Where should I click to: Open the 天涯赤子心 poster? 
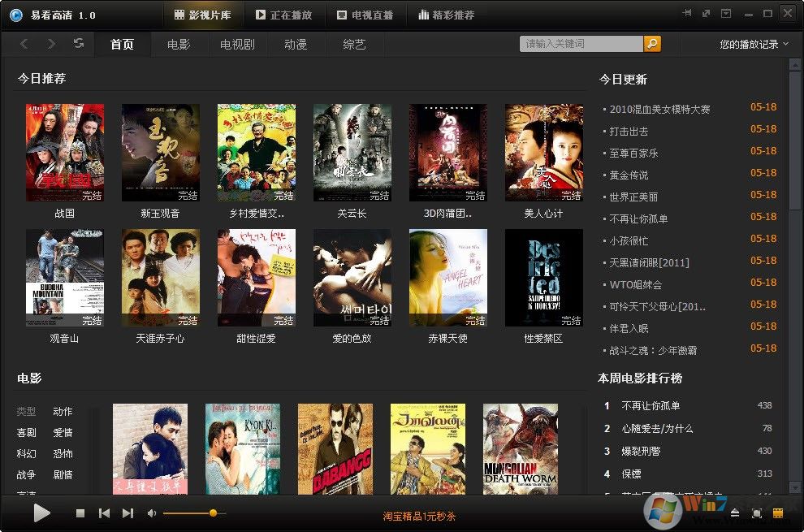point(161,278)
